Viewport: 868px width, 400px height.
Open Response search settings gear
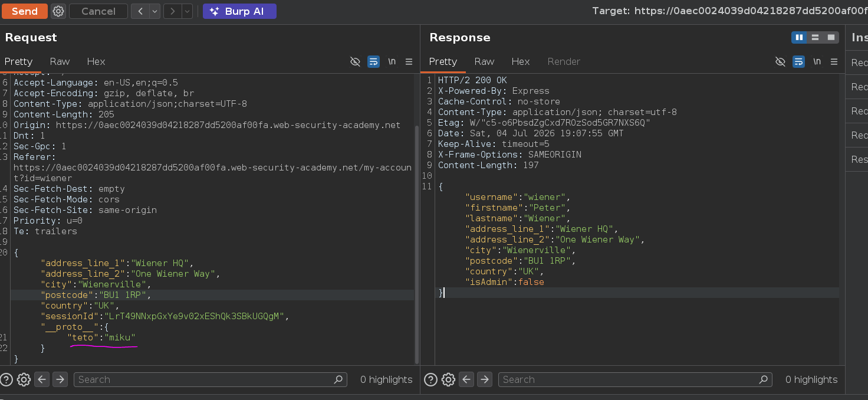(x=448, y=379)
